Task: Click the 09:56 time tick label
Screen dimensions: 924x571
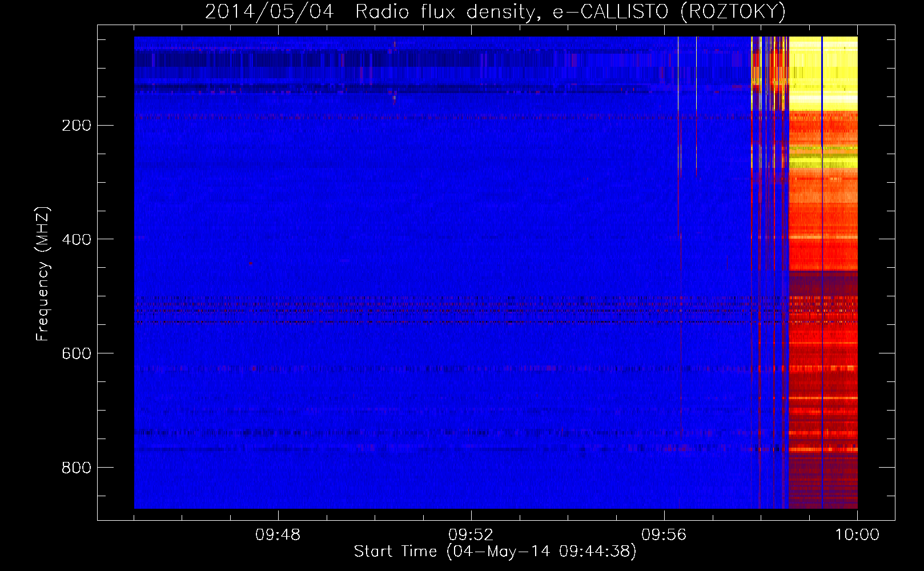Action: 664,535
